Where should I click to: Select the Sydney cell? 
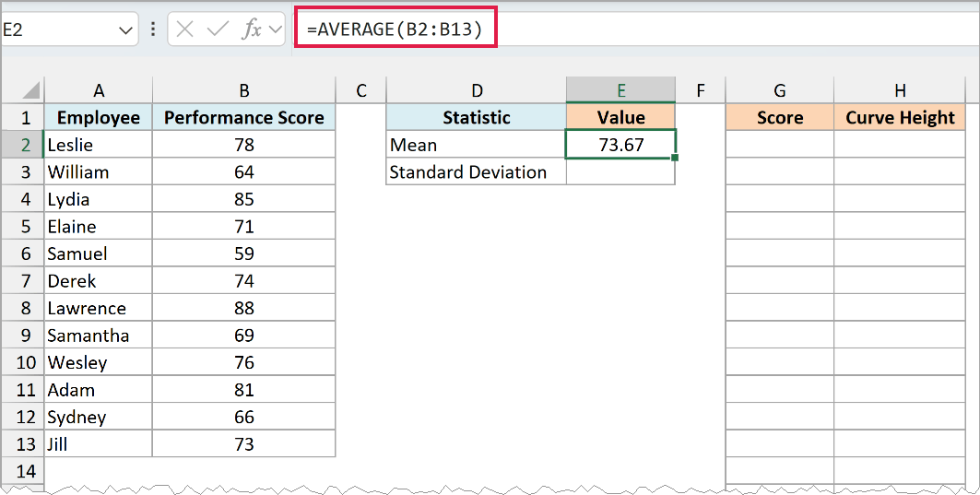coord(98,417)
